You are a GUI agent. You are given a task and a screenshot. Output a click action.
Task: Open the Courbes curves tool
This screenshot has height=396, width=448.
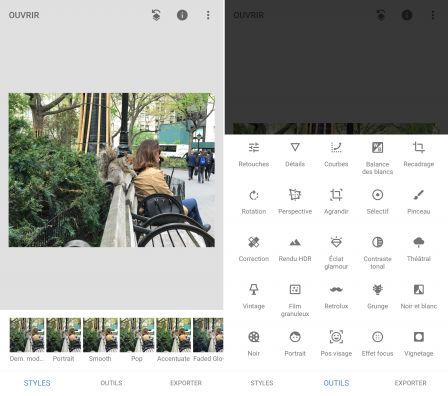tap(336, 154)
